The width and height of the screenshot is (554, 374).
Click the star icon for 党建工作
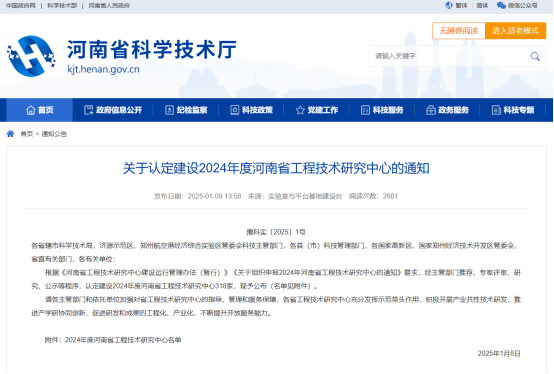click(x=300, y=110)
